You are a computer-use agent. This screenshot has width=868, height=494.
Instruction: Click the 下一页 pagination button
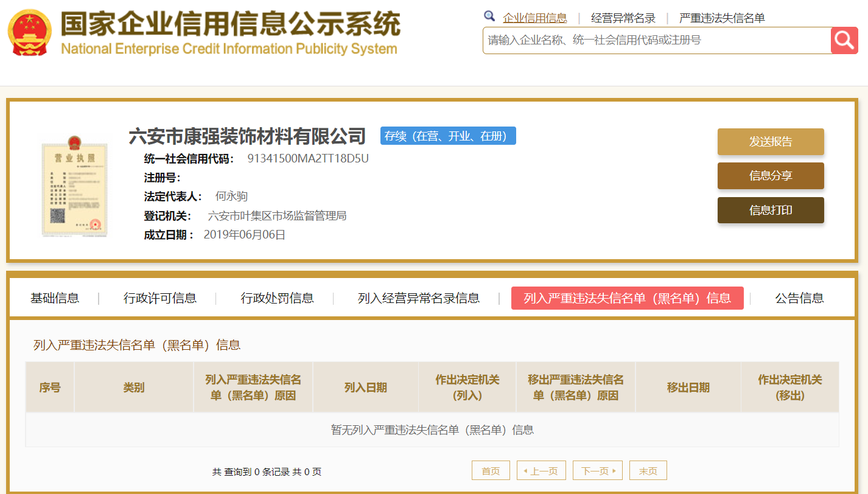pyautogui.click(x=598, y=470)
